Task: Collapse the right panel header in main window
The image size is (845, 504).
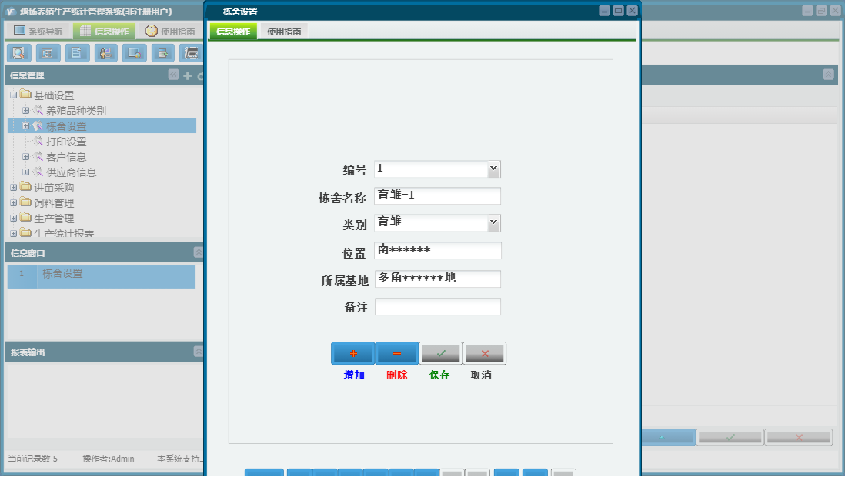Action: click(828, 75)
